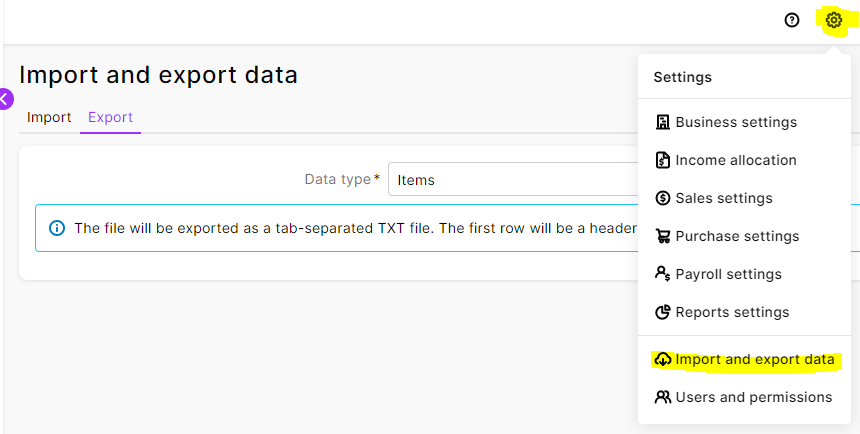Select Import and export data option

[x=754, y=359]
